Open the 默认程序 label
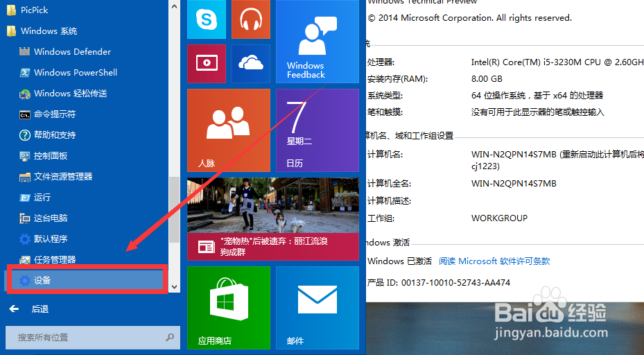Image resolution: width=644 pixels, height=355 pixels. (51, 239)
